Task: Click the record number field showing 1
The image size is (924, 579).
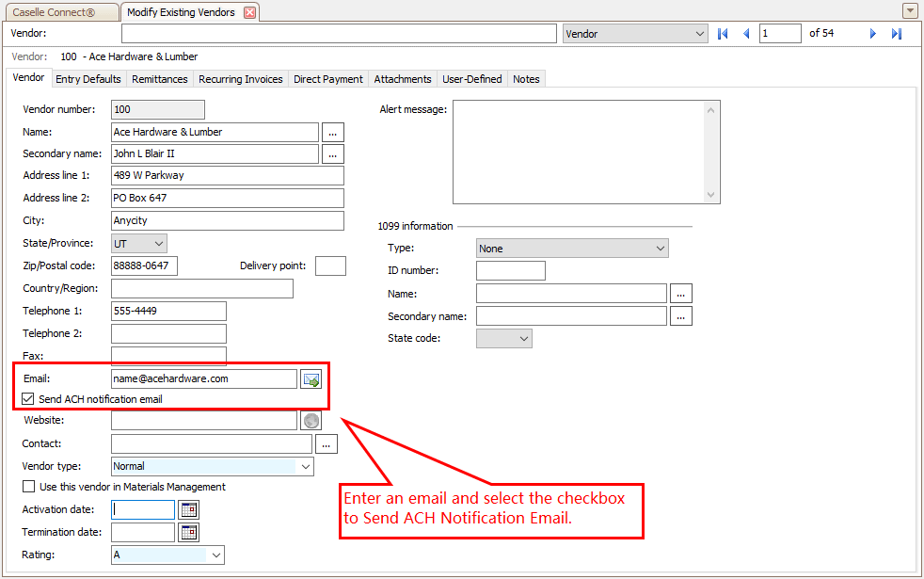Action: (780, 34)
